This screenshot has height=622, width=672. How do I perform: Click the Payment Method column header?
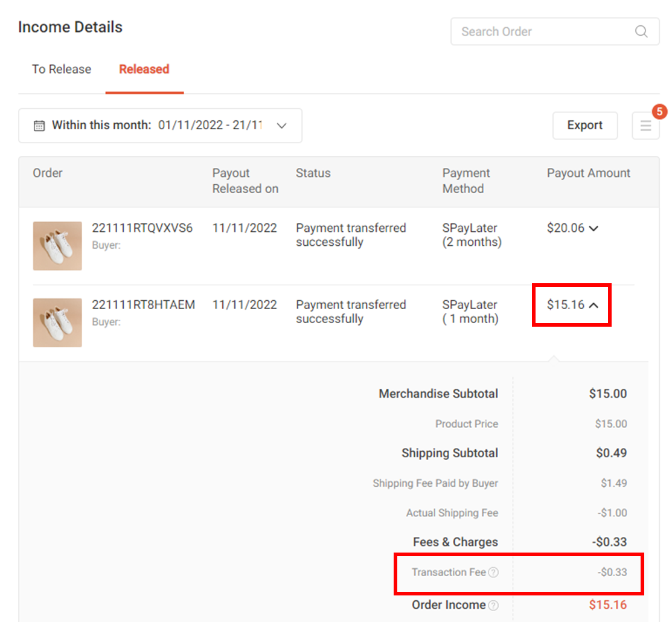coord(466,181)
